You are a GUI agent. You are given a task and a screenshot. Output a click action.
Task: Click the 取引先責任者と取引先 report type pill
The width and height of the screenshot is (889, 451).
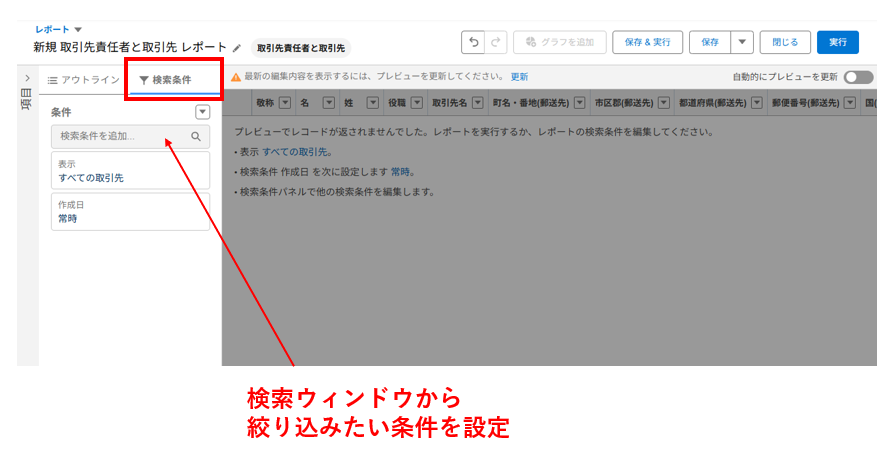click(301, 49)
